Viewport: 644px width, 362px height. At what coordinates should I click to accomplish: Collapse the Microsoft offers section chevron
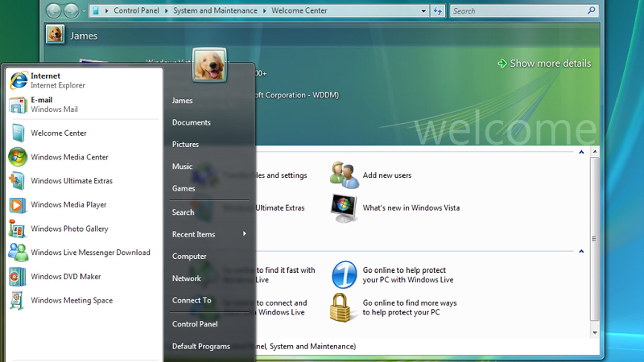(581, 251)
